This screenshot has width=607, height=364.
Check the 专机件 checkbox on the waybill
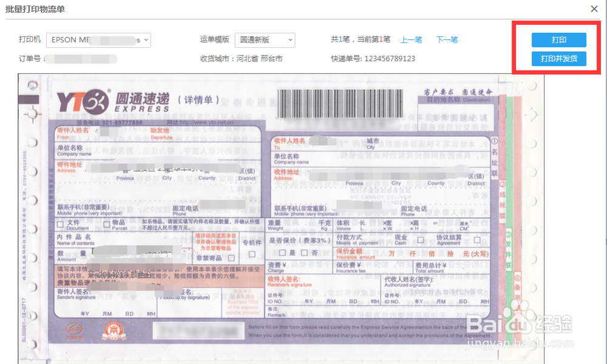tap(252, 253)
